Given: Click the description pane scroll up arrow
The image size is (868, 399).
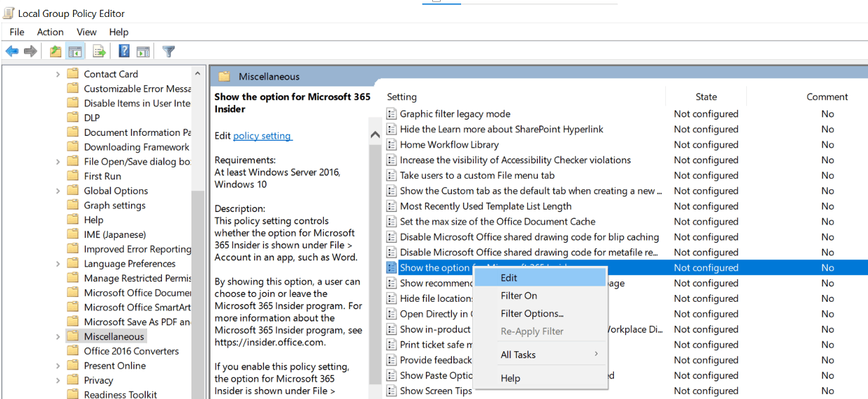Looking at the screenshot, I should [x=375, y=135].
